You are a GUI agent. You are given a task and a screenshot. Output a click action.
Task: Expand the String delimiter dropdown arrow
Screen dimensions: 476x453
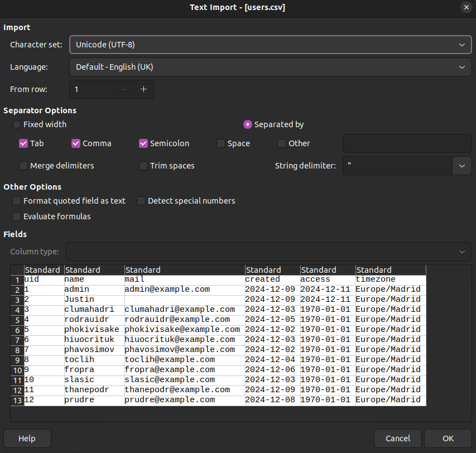[461, 166]
